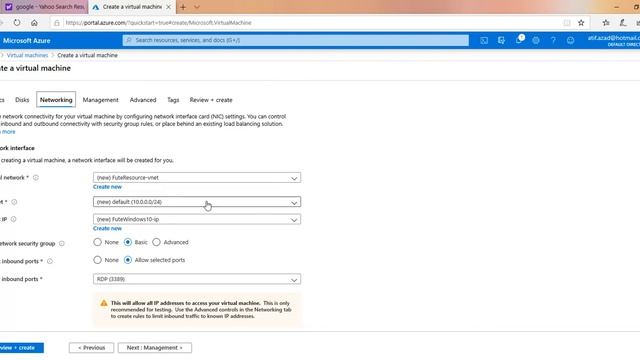The height and width of the screenshot is (360, 640).
Task: Select Allow selected ports option
Action: tap(128, 260)
